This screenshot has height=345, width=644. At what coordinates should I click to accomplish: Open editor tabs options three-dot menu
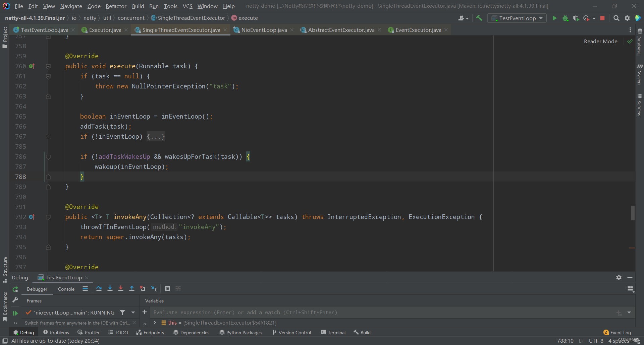[x=630, y=30]
